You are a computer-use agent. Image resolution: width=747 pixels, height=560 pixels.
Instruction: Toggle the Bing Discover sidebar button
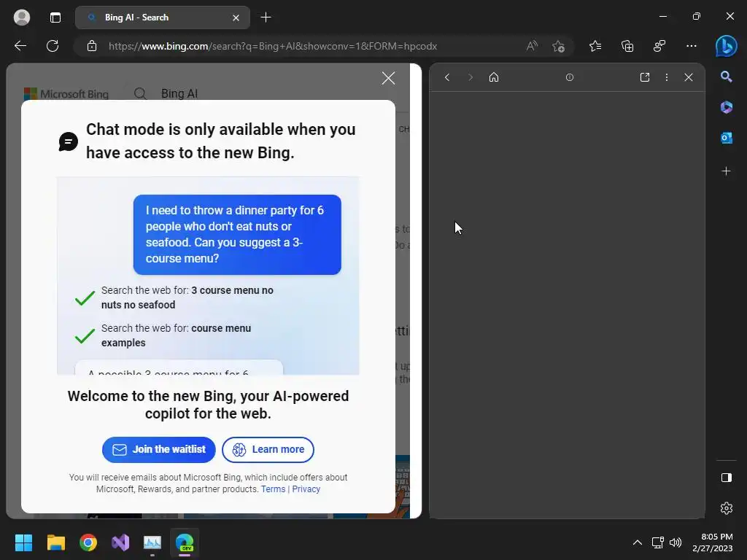[726, 46]
